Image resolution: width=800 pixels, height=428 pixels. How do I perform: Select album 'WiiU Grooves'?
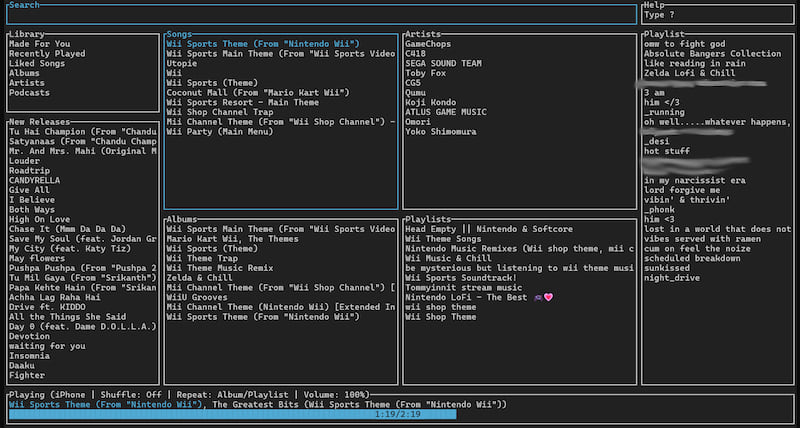(x=197, y=297)
